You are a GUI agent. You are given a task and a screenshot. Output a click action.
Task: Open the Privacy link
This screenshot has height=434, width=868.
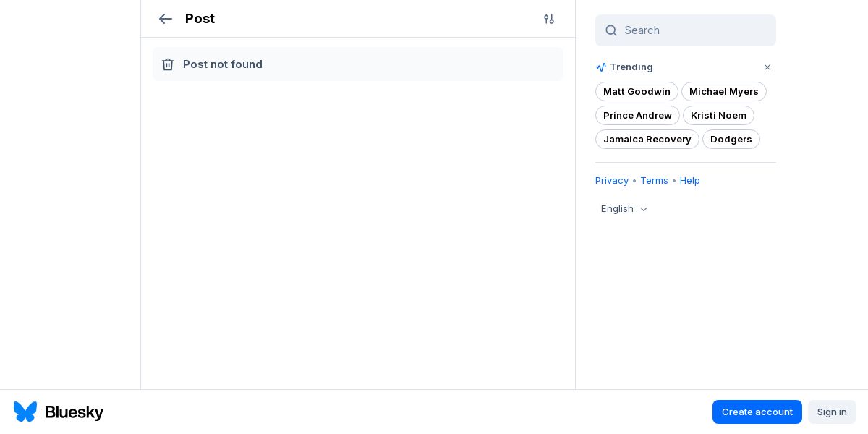(x=612, y=181)
